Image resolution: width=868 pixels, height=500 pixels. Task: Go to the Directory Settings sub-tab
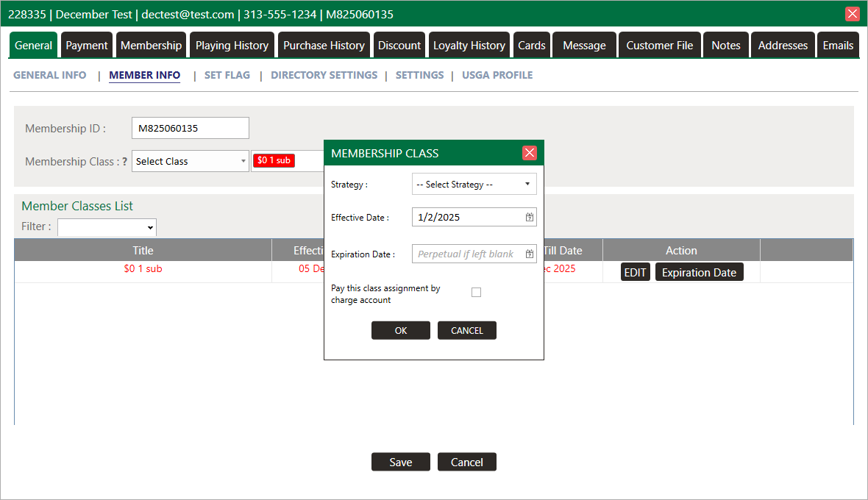[324, 75]
